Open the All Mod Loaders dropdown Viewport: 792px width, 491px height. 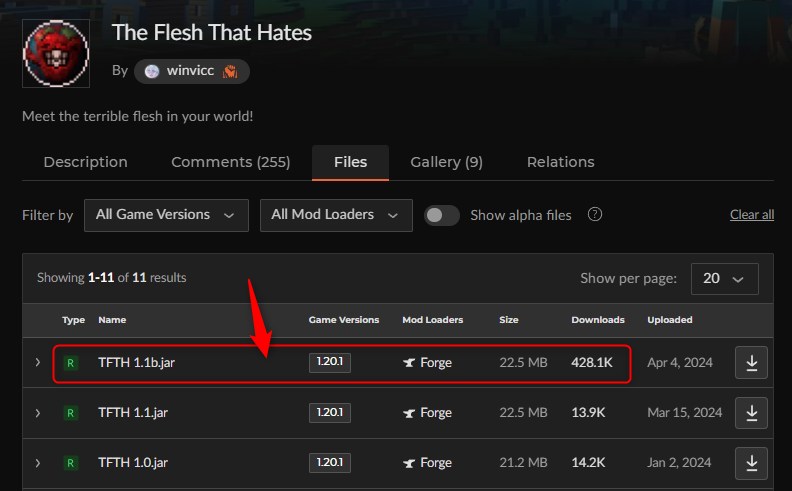coord(336,215)
